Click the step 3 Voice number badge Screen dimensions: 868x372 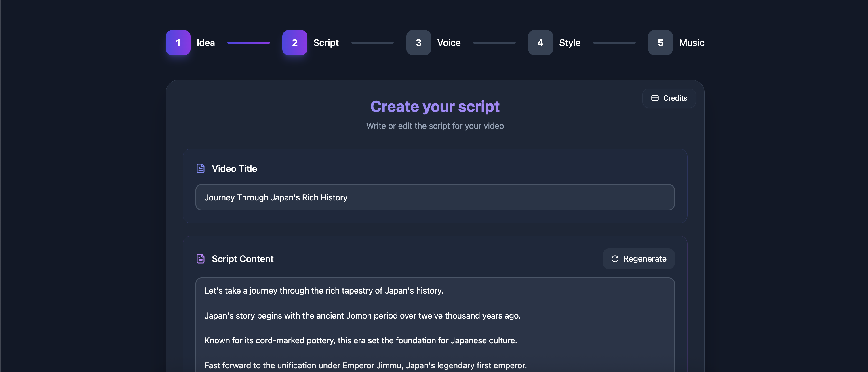[418, 43]
